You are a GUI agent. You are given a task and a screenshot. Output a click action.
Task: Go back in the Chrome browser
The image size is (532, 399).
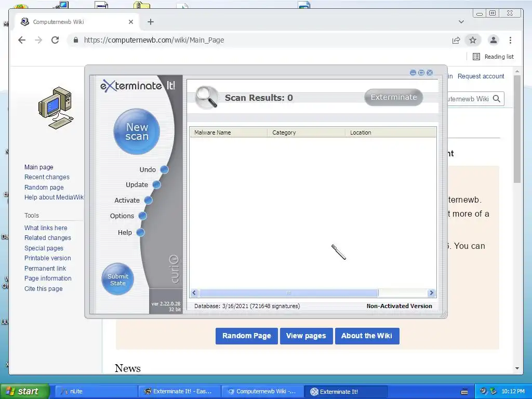[x=22, y=40]
